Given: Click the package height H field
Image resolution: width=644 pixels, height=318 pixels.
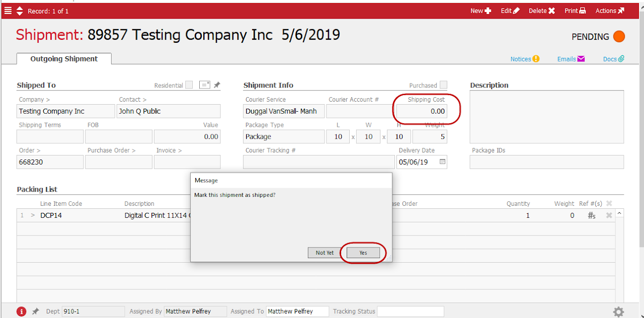Looking at the screenshot, I should click(x=399, y=136).
